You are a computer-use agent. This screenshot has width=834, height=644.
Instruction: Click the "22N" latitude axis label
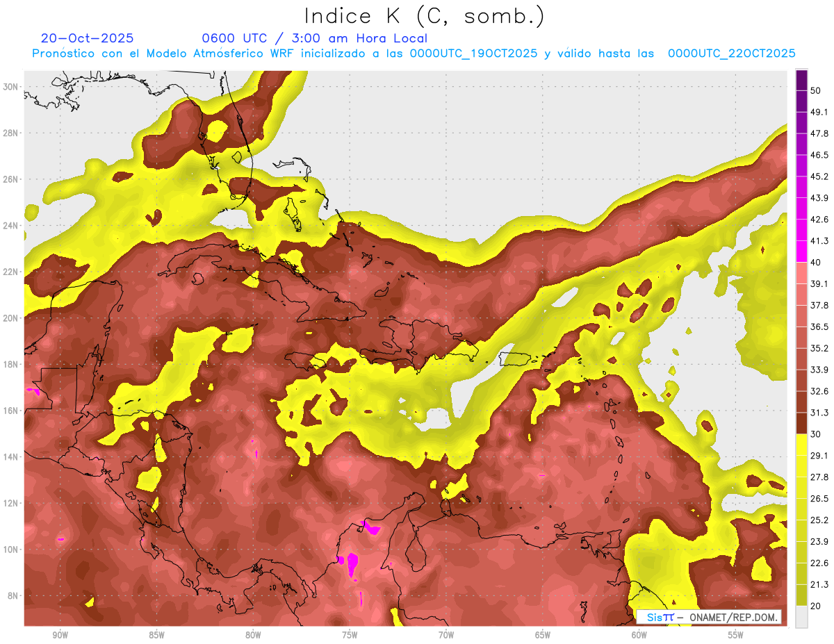point(10,272)
